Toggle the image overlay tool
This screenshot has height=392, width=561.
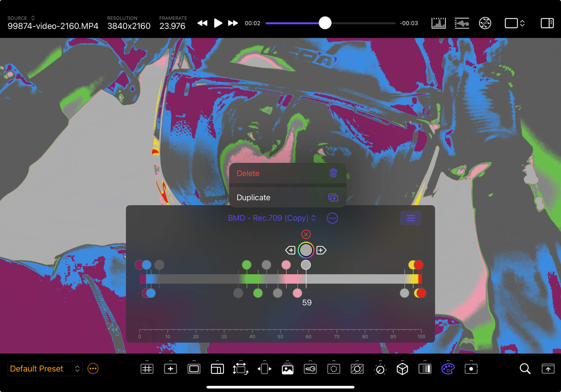(287, 369)
